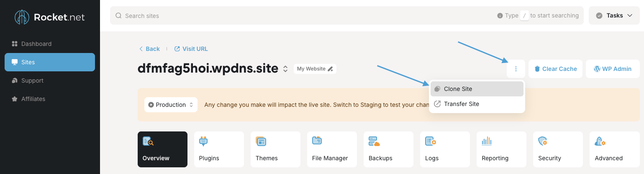Switch to the Plugins tab
The width and height of the screenshot is (644, 174).
pyautogui.click(x=218, y=149)
